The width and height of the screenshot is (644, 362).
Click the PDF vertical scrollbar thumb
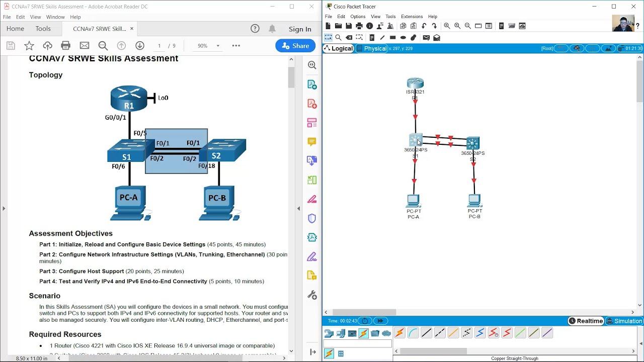(x=291, y=77)
